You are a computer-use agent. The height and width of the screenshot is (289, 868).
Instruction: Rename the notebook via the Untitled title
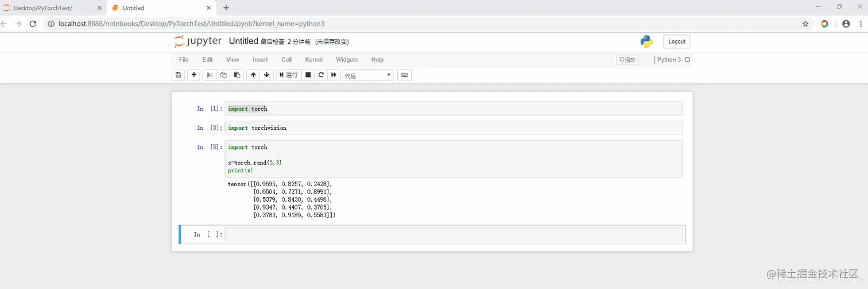click(243, 41)
